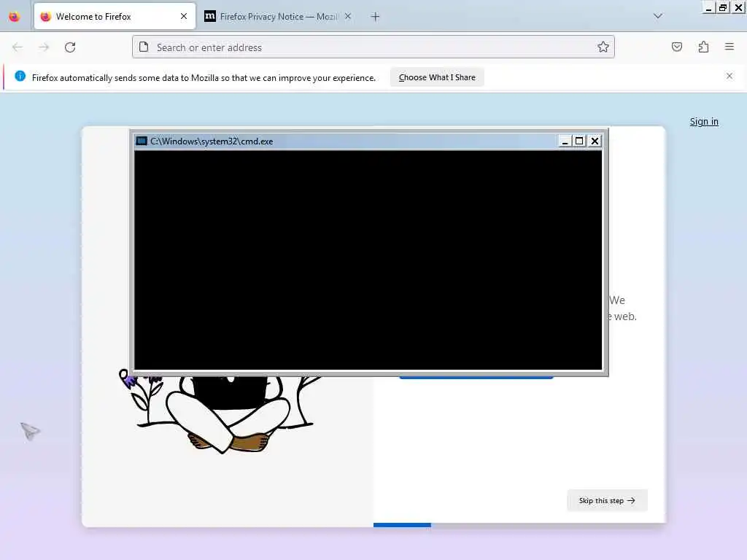
Task: Switch to the Welcome to Firefox tab
Action: pyautogui.click(x=115, y=17)
